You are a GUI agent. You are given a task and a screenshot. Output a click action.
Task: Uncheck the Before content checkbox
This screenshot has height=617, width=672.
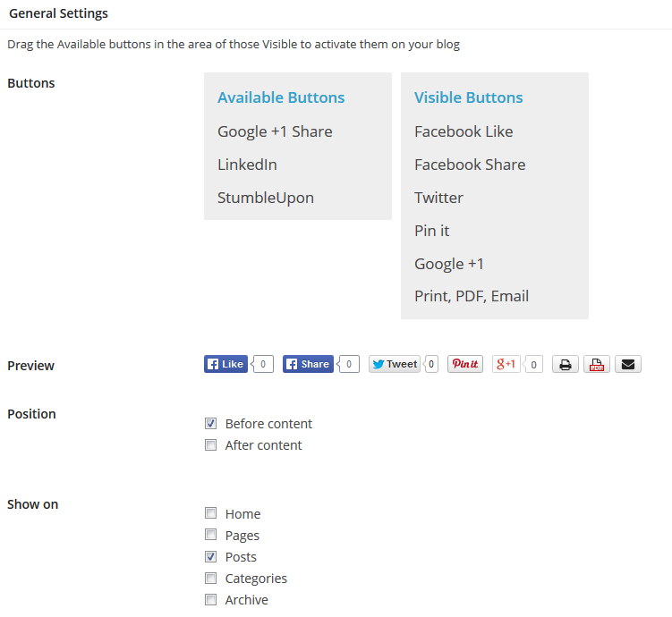[x=211, y=424]
